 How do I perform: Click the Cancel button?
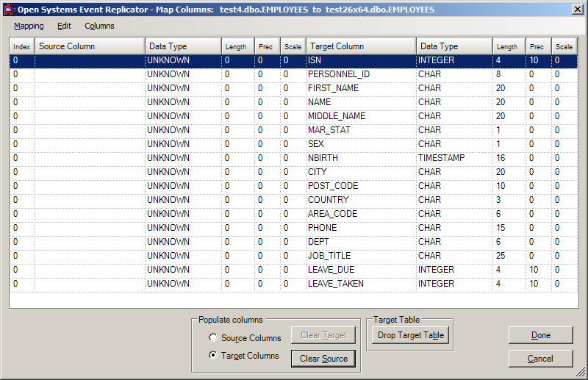click(541, 359)
